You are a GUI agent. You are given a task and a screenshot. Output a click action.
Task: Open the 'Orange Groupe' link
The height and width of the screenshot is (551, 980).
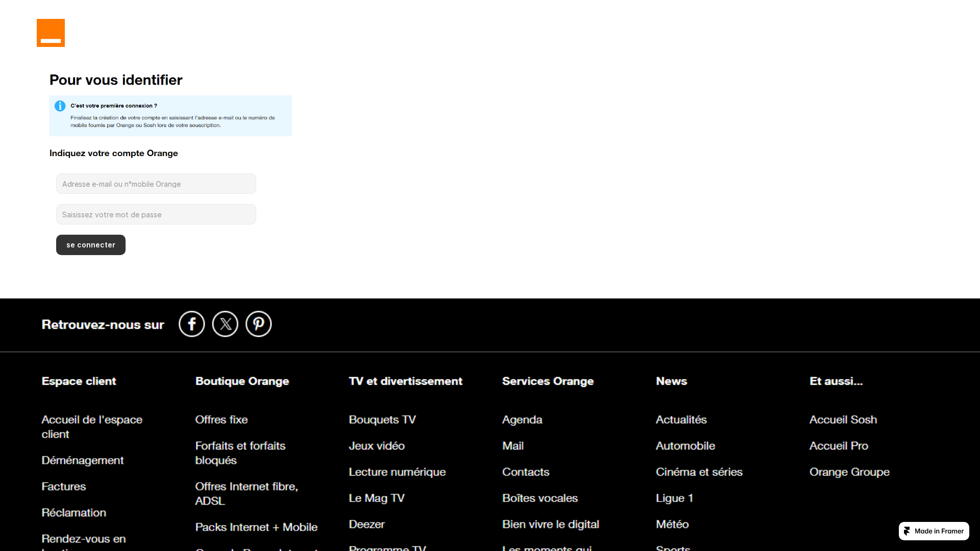(x=849, y=472)
